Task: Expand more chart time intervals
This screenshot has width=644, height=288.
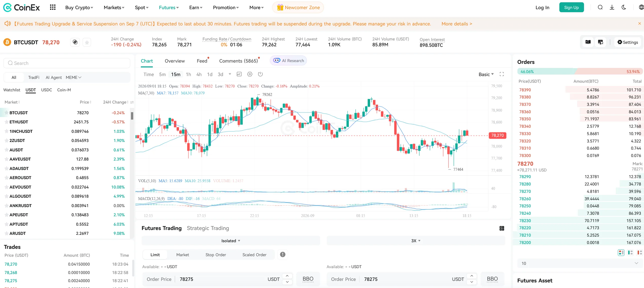Action: click(x=230, y=74)
